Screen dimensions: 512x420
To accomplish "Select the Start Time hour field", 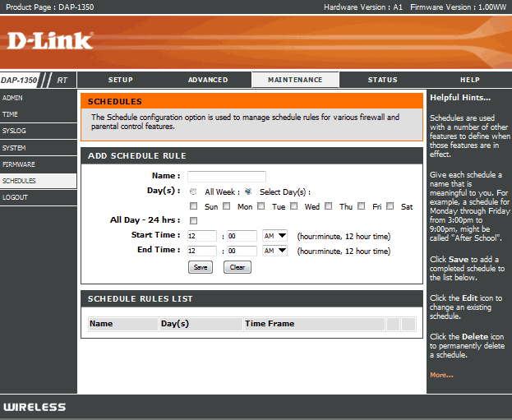I will [201, 236].
